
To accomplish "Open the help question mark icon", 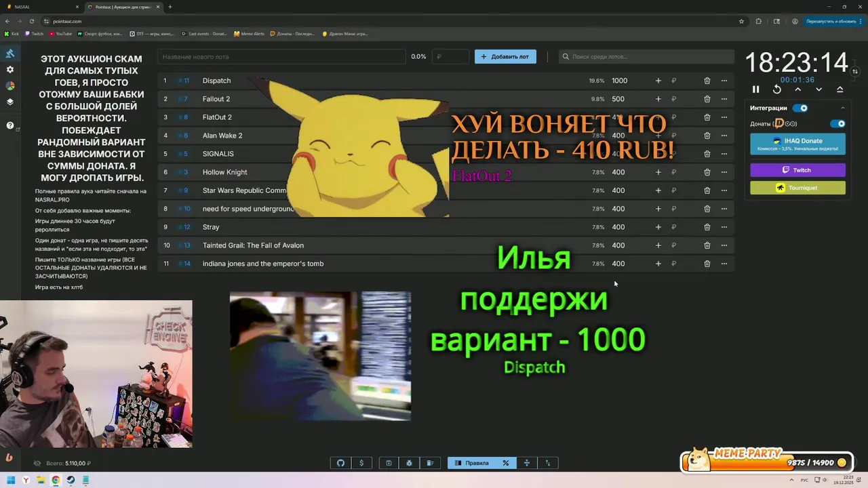I will pos(10,125).
